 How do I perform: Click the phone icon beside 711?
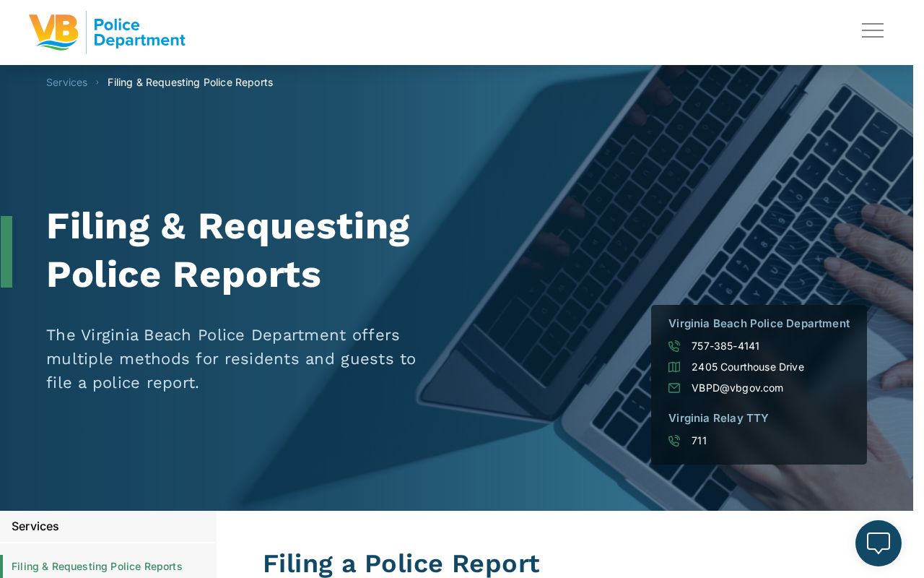click(x=674, y=441)
